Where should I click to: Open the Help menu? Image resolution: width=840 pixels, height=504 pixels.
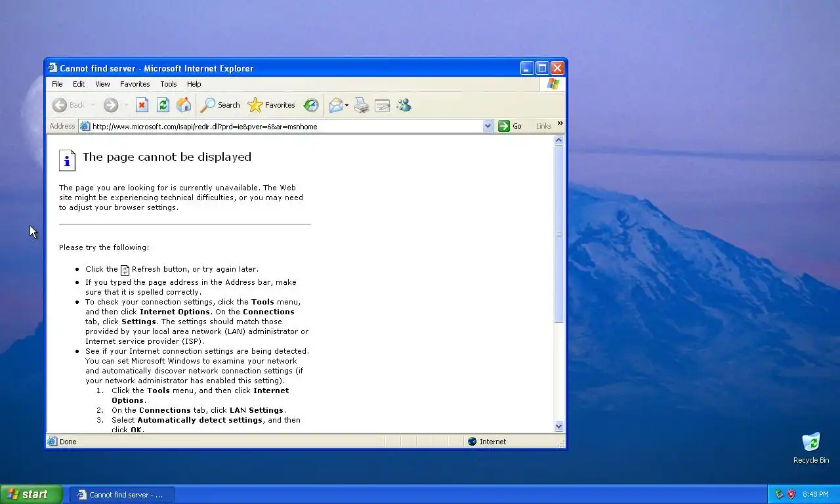coord(194,84)
